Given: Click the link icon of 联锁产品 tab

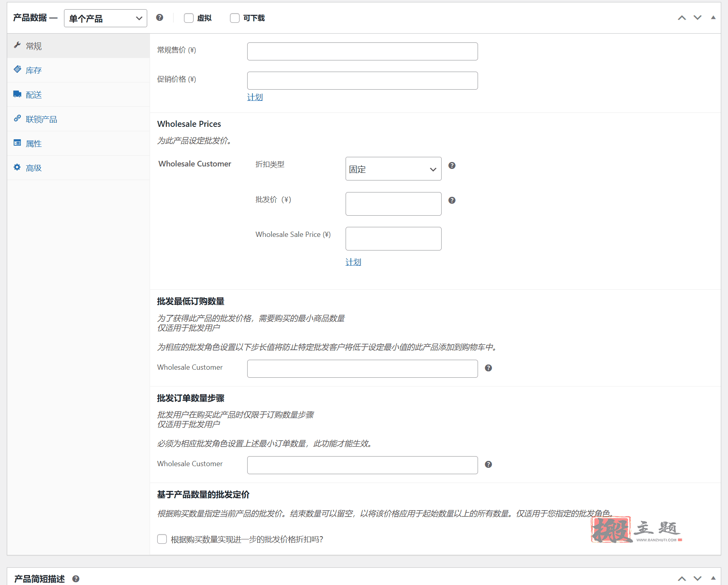Looking at the screenshot, I should coord(17,118).
